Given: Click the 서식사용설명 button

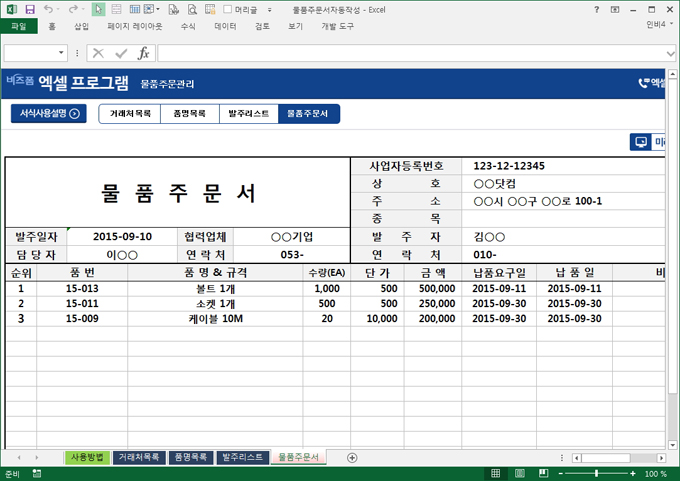Looking at the screenshot, I should (48, 114).
